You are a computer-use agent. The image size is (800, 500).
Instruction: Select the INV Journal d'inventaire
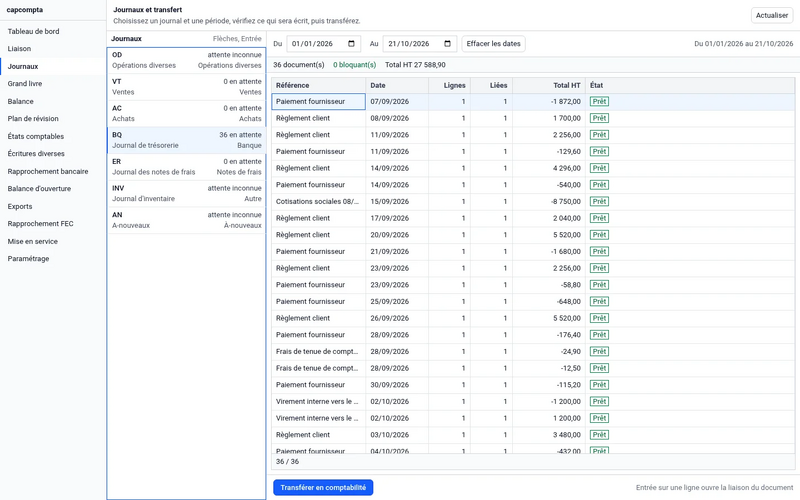click(x=187, y=193)
